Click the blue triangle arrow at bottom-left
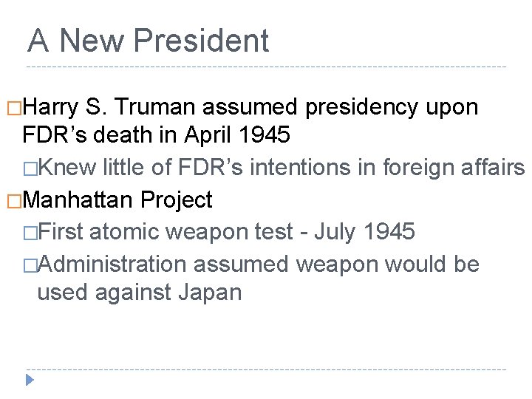This screenshot has height=399, width=532. coord(30,381)
